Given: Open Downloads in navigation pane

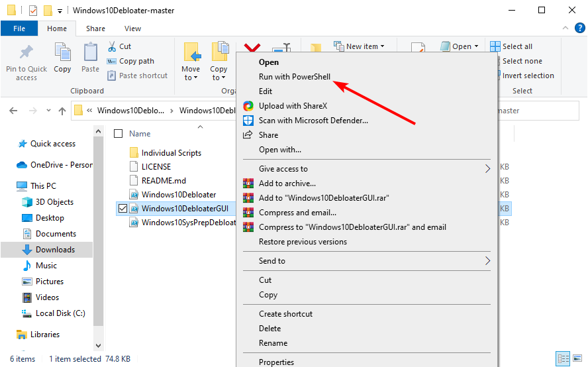Looking at the screenshot, I should click(55, 250).
